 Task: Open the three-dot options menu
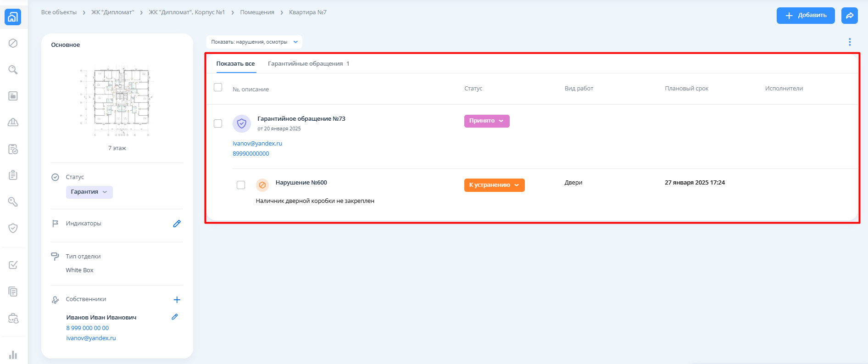tap(850, 42)
